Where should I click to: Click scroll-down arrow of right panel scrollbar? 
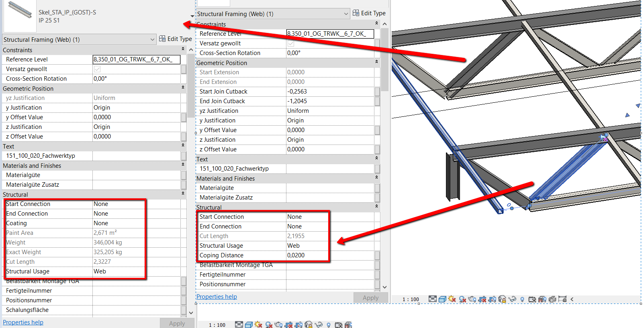point(384,287)
